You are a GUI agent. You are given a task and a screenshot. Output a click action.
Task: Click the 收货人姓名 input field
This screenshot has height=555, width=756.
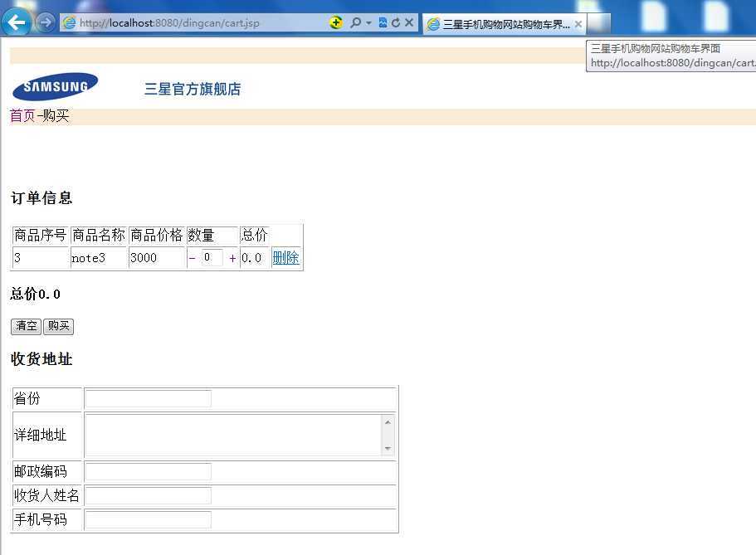[x=148, y=496]
